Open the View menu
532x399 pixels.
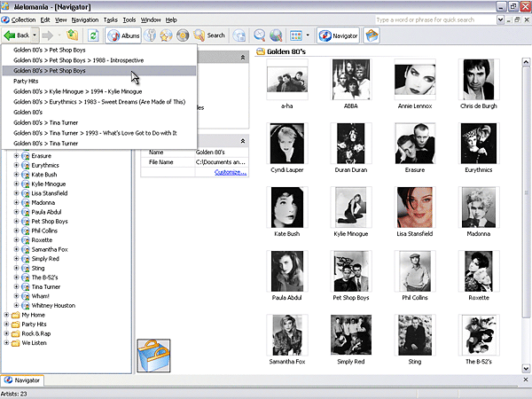click(60, 20)
